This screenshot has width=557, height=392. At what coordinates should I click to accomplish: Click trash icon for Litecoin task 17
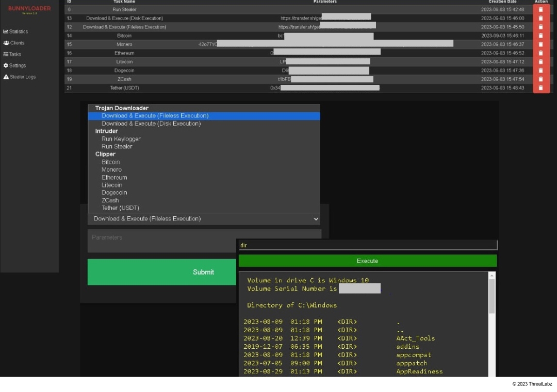540,62
